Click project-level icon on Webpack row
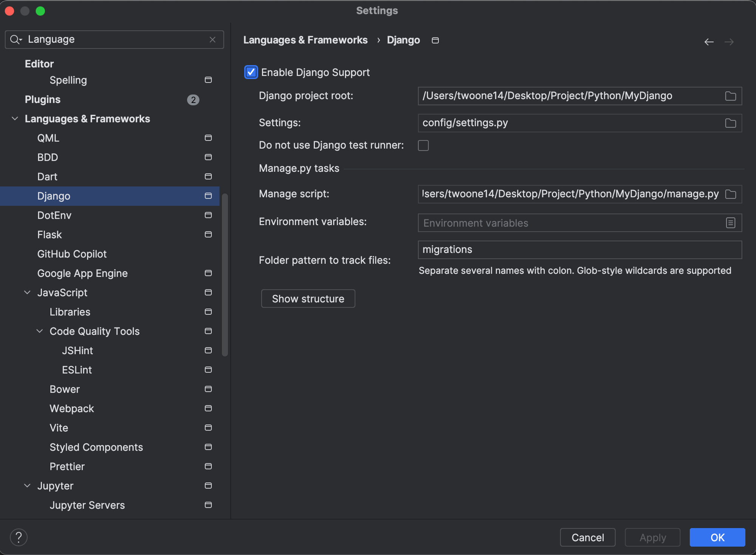The height and width of the screenshot is (555, 756). click(x=208, y=408)
